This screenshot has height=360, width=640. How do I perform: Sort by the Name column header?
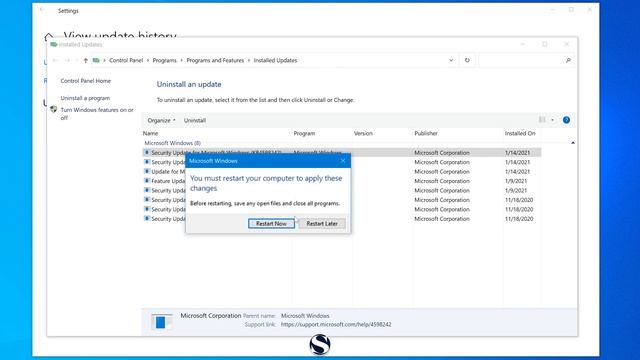tap(150, 133)
